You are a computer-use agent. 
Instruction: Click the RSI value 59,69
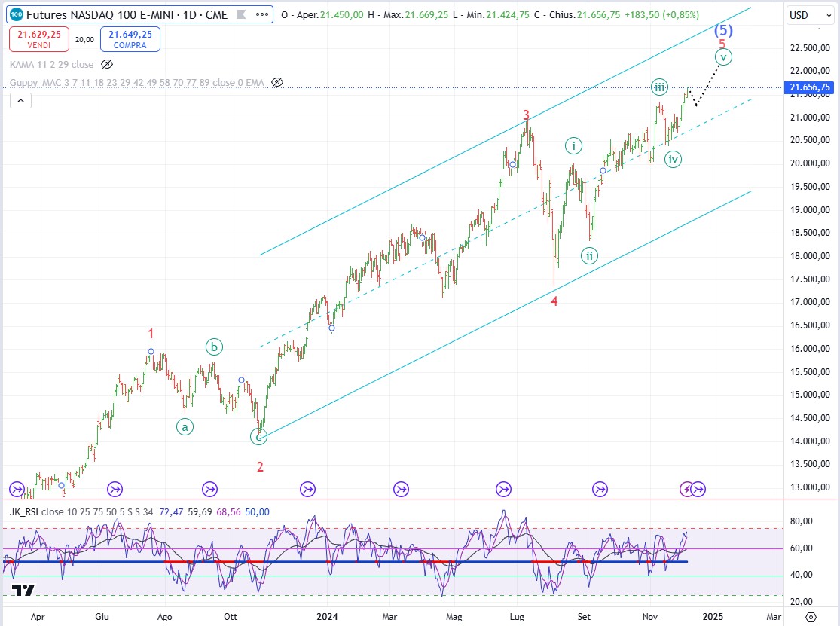(200, 512)
